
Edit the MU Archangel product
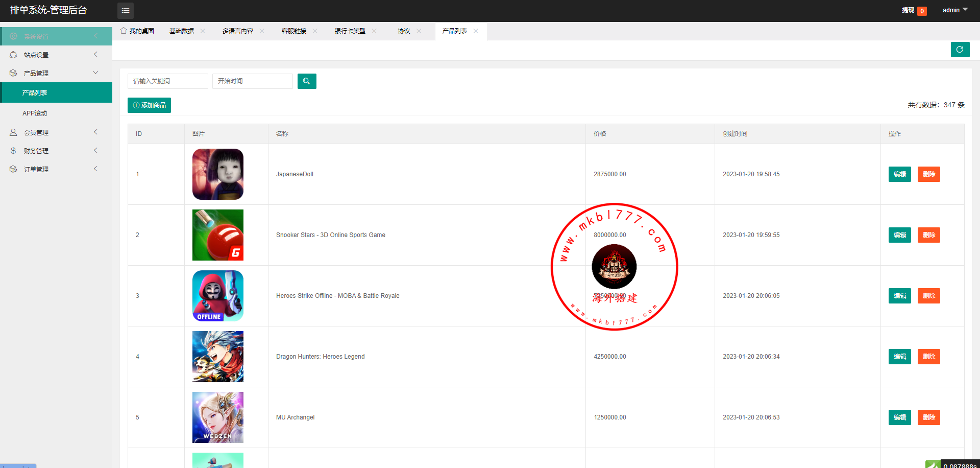pos(900,417)
